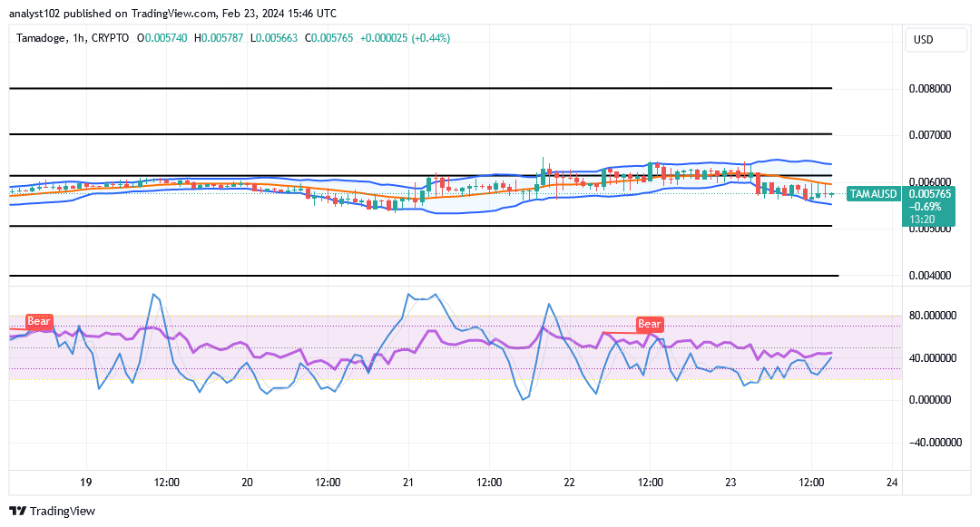Click the left red Bear signal label
This screenshot has width=980, height=527.
tap(38, 322)
